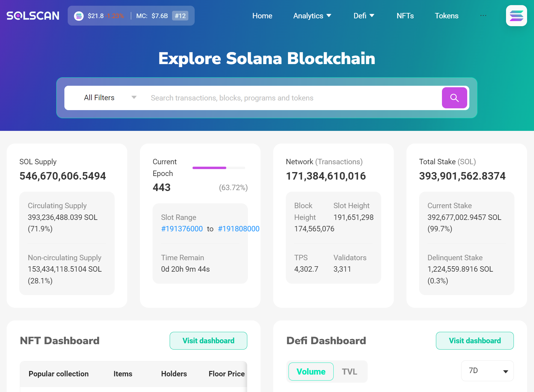This screenshot has height=392, width=534.
Task: Switch to the TVL tab
Action: click(x=349, y=372)
